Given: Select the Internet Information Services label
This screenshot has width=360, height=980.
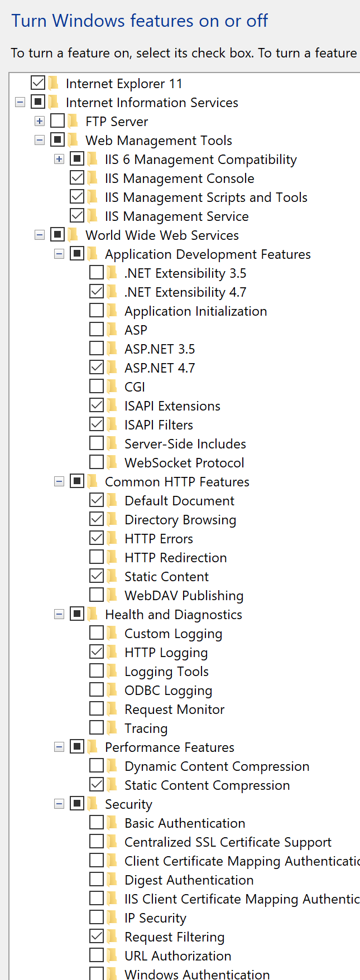Looking at the screenshot, I should tap(152, 103).
